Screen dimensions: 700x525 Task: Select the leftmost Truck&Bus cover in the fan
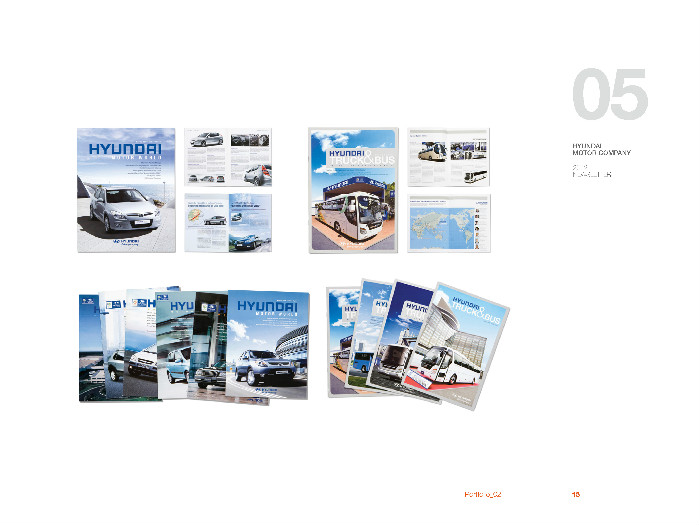coord(342,342)
